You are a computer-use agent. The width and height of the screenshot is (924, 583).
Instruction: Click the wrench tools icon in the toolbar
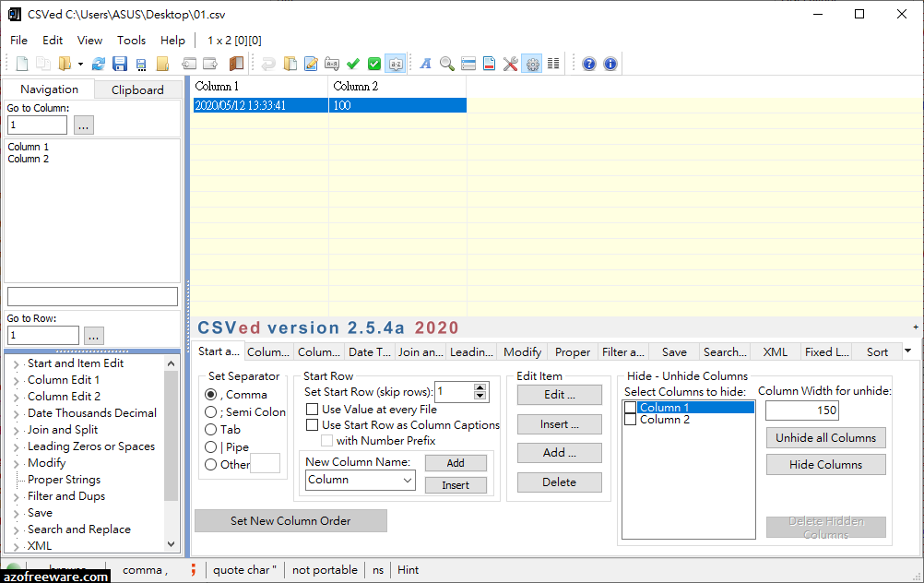(x=510, y=64)
